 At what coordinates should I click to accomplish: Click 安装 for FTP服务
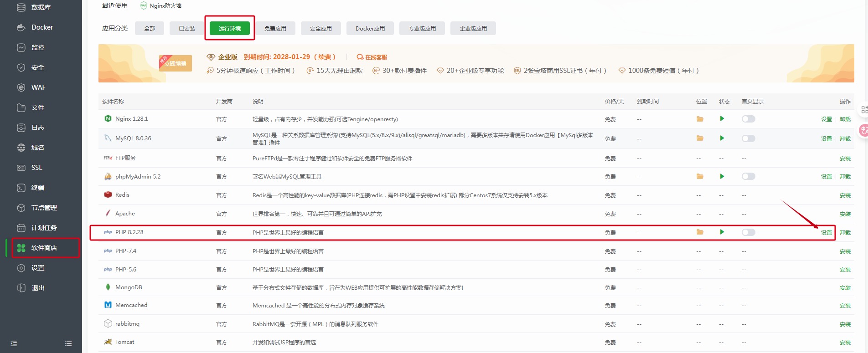(x=845, y=159)
